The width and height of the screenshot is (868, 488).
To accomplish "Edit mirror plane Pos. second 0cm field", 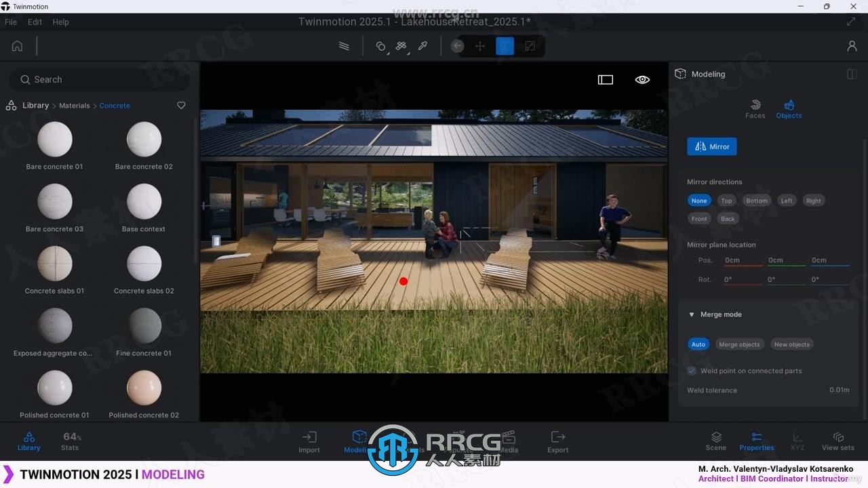I will (x=787, y=260).
